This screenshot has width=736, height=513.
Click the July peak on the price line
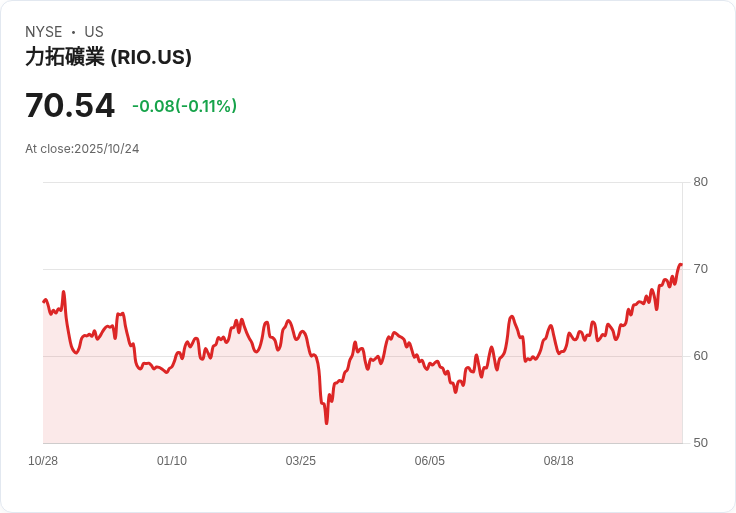point(511,317)
